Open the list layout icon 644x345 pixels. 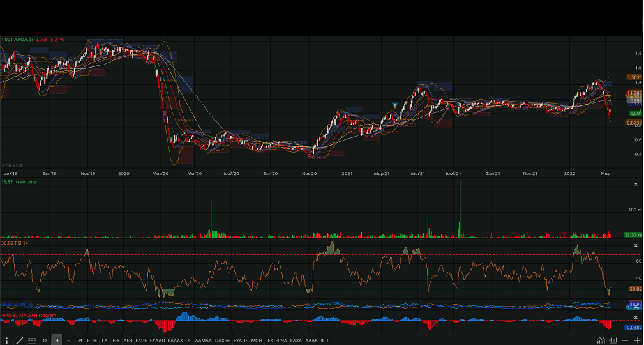(x=32, y=341)
